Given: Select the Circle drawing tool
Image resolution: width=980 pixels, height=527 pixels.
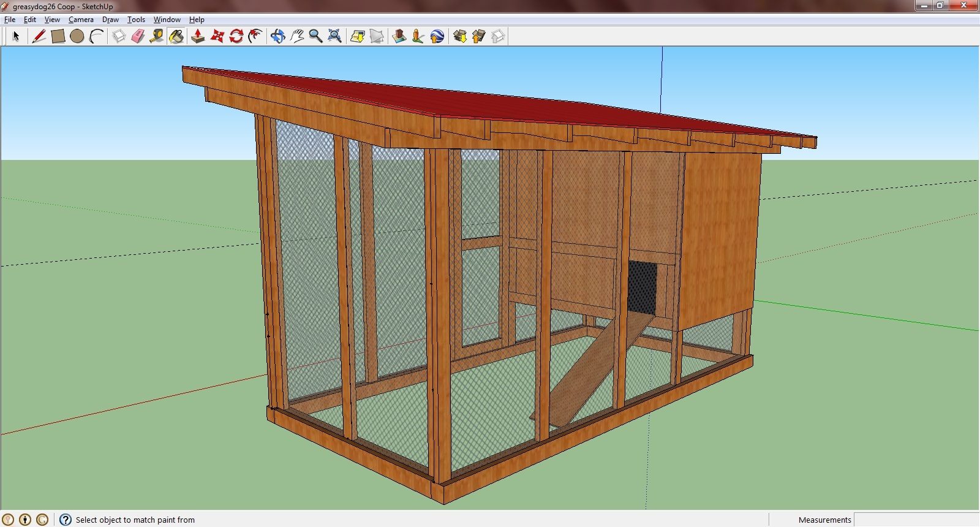Looking at the screenshot, I should click(77, 36).
